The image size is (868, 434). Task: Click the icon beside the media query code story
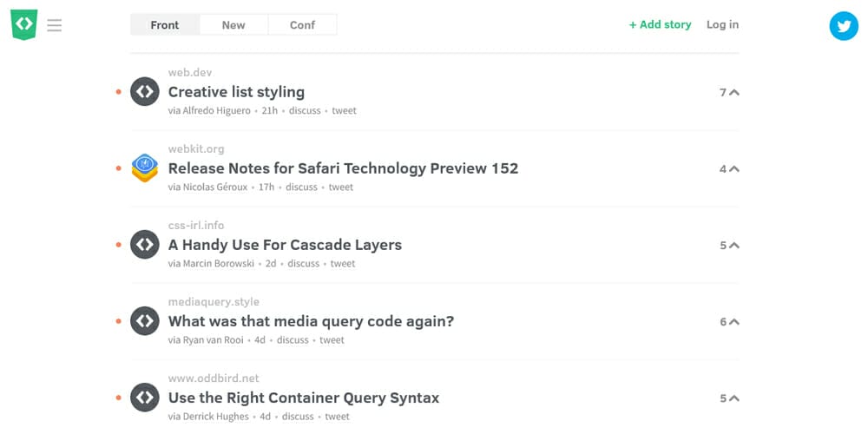144,320
